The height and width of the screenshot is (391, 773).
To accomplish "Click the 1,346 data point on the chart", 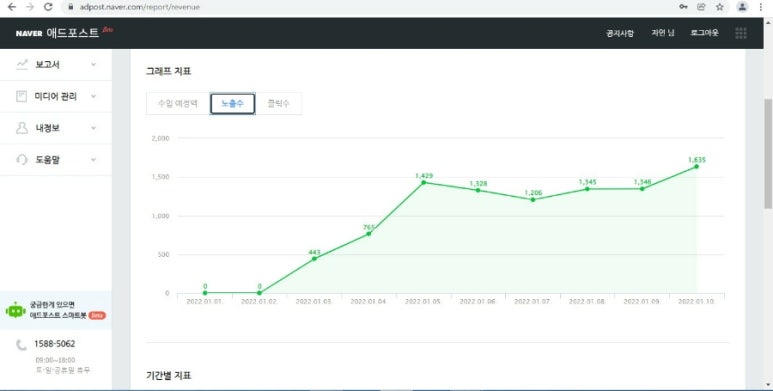I will (642, 189).
